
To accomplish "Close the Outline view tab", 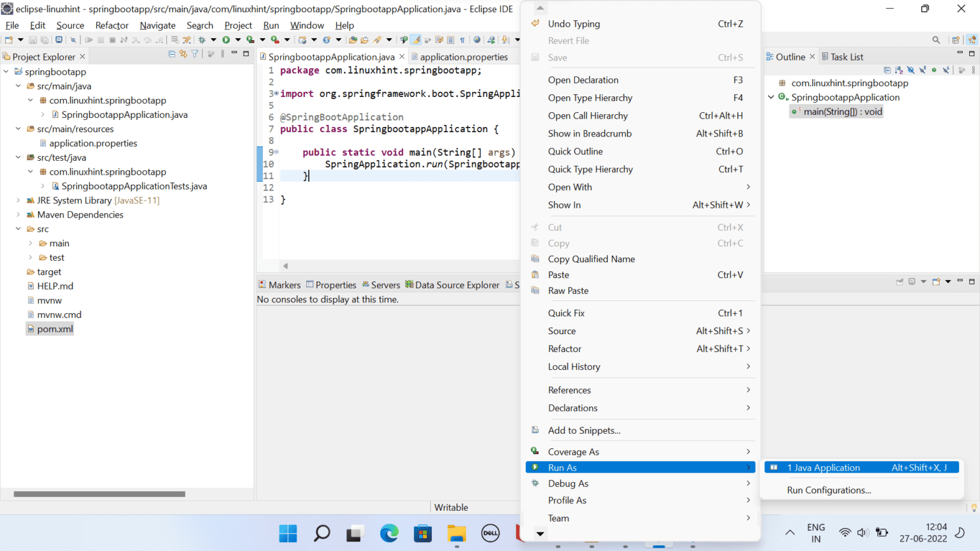I will coord(812,57).
